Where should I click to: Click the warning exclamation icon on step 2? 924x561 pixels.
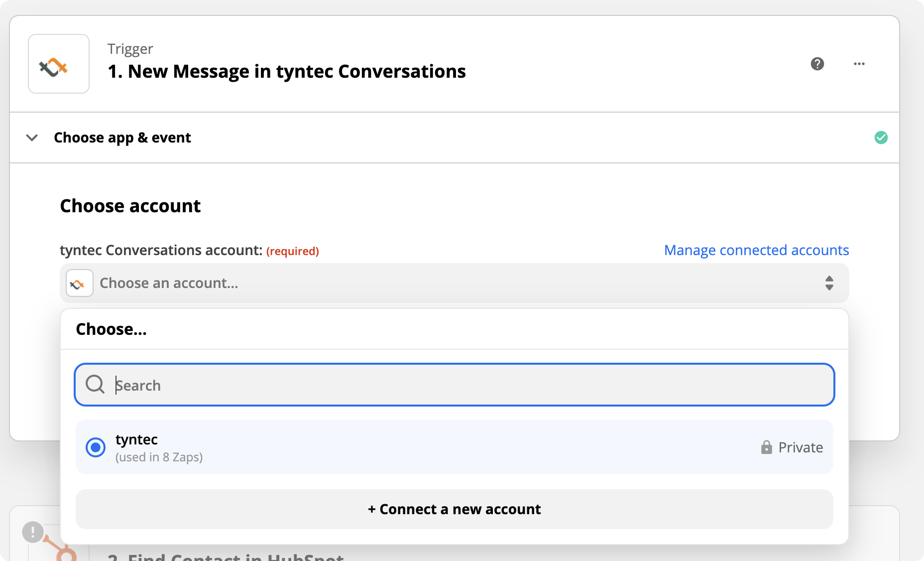pos(33,532)
